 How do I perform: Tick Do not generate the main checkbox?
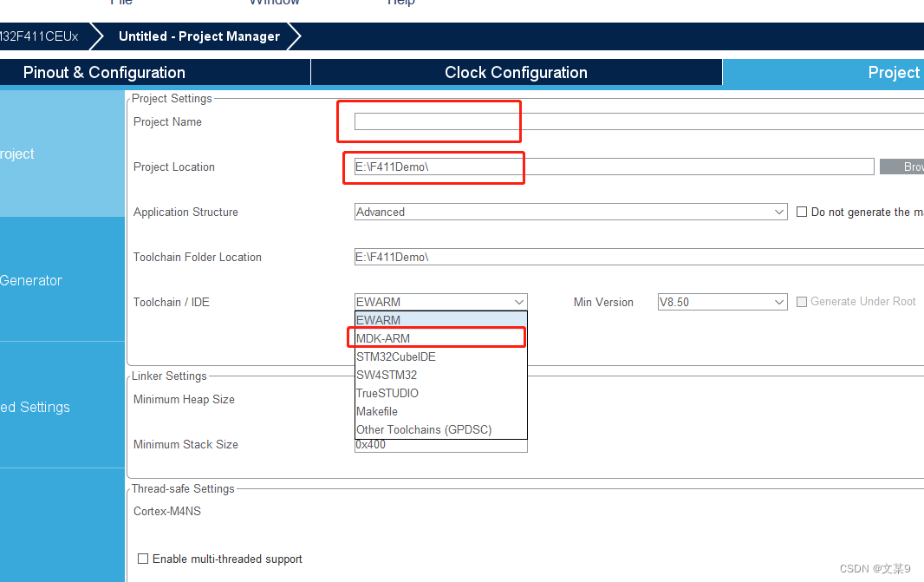[802, 212]
